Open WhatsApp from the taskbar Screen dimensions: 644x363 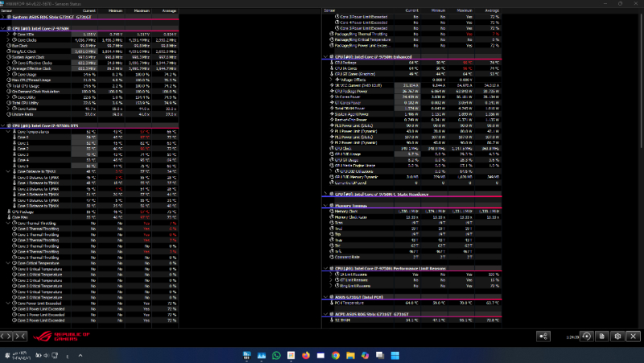pos(276,355)
